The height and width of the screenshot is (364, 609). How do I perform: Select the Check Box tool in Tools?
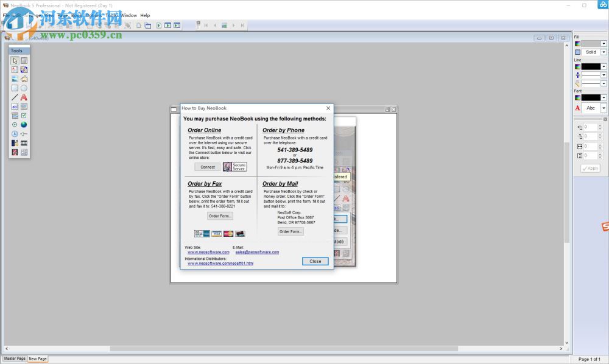[x=24, y=116]
